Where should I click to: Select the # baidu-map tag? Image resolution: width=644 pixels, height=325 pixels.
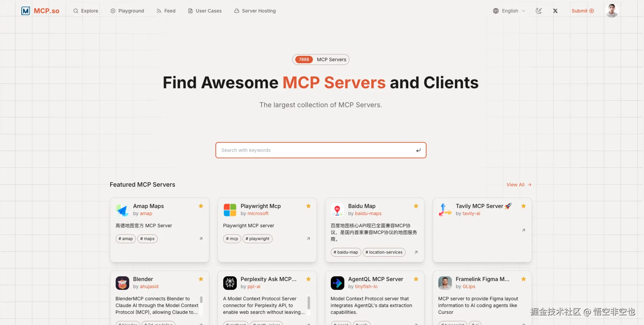[346, 252]
